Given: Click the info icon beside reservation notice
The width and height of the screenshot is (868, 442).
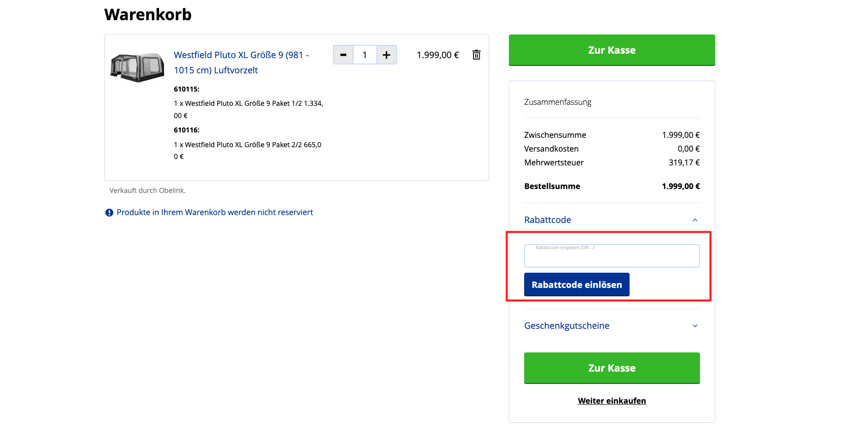Looking at the screenshot, I should 109,213.
